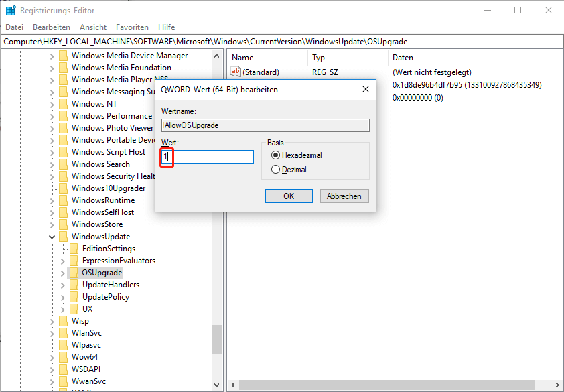Expand the OSUpgrade tree node
Viewport: 564px width, 392px height.
(x=63, y=273)
